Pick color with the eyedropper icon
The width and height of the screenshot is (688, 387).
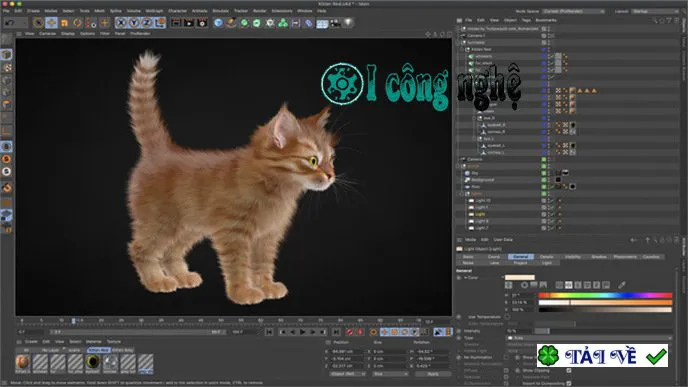pos(622,285)
